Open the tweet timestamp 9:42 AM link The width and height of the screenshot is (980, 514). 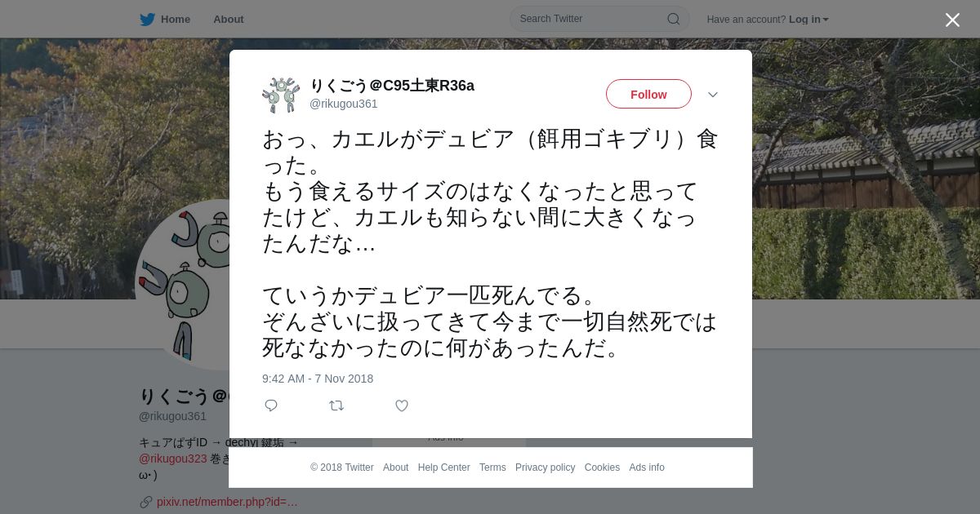click(x=318, y=379)
